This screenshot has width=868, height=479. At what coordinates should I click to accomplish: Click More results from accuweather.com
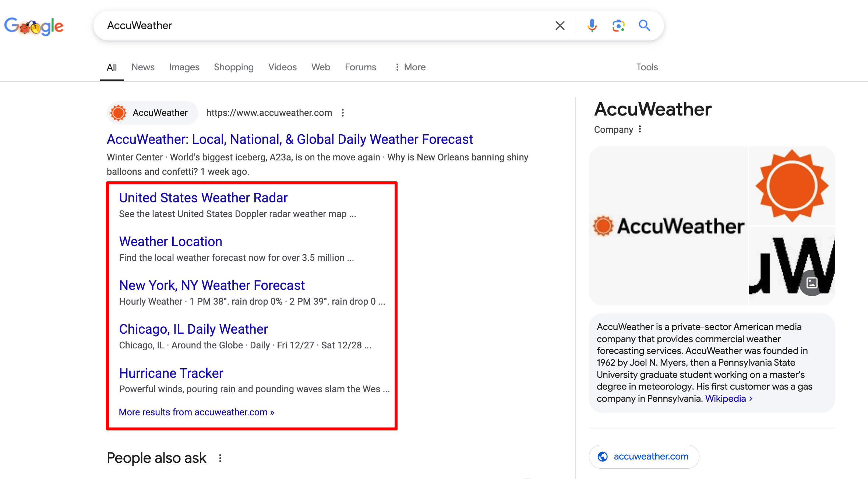tap(196, 412)
